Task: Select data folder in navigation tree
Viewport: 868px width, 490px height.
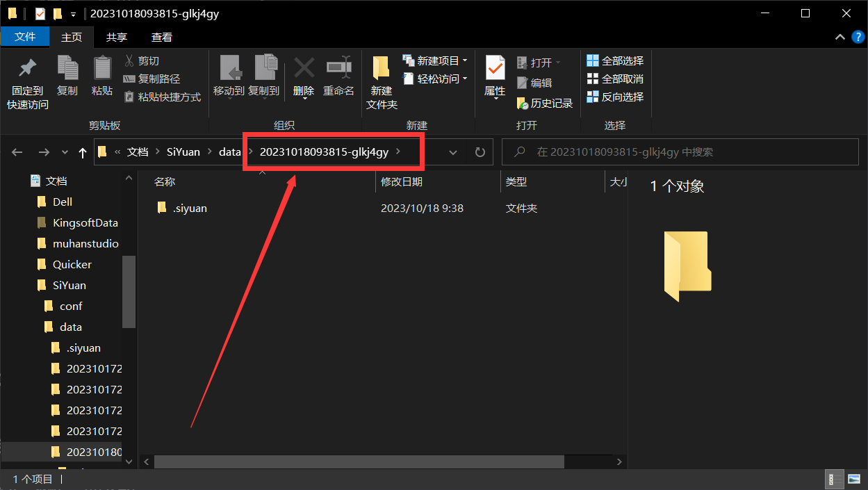Action: tap(71, 327)
